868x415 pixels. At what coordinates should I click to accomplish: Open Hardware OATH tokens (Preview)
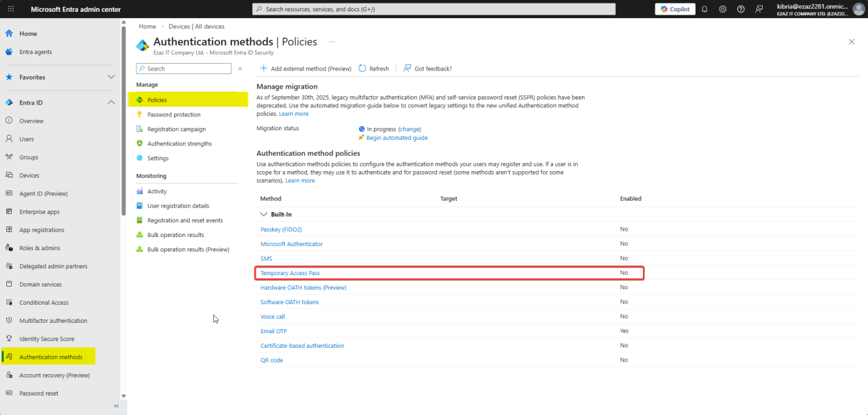coord(303,288)
